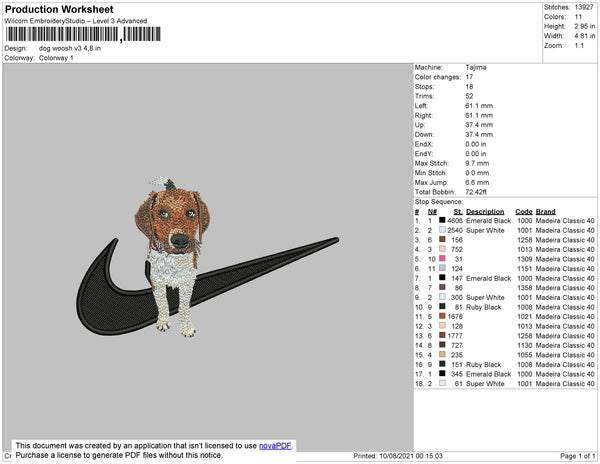Click the Production Worksheet heading
This screenshot has height=464, width=600.
coord(59,10)
